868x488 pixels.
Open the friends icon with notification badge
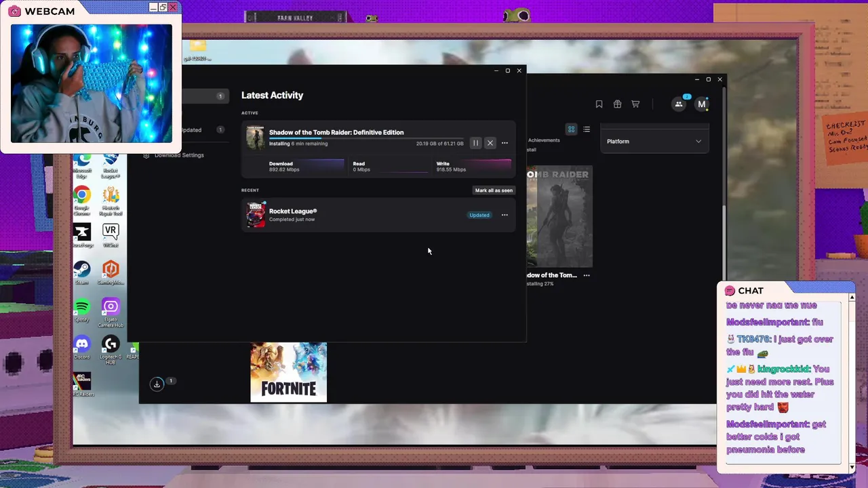pos(679,104)
